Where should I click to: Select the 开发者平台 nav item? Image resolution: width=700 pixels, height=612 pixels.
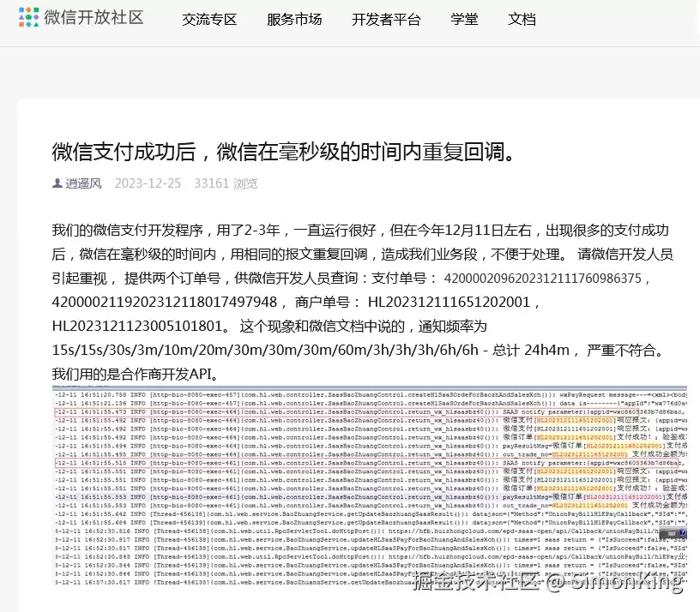(386, 19)
